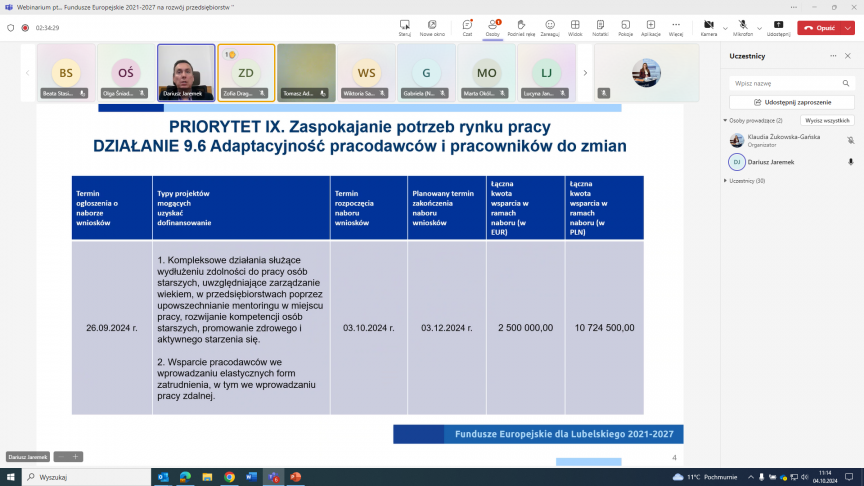Select Dariusz Jaremek video tile
Screen dimensions: 864x486
186,73
